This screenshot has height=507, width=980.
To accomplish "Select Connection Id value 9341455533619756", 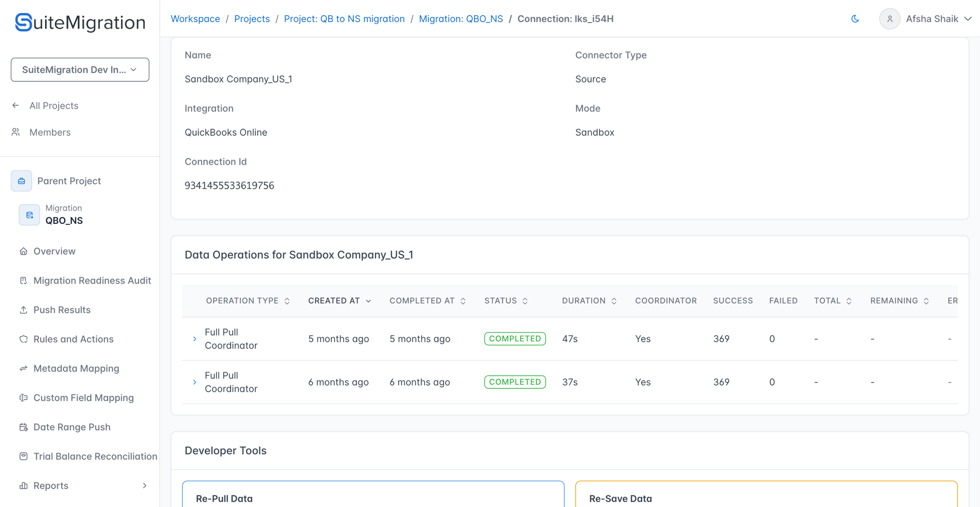I will 229,186.
